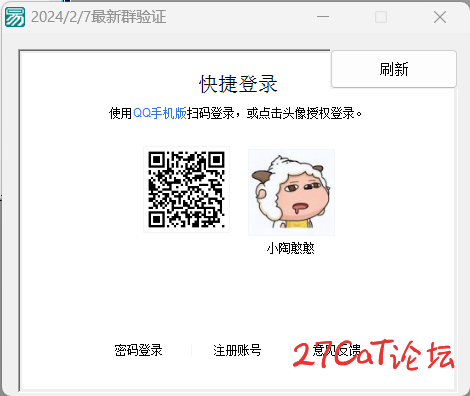
Task: Click the 刷新 refresh button
Action: pyautogui.click(x=394, y=69)
